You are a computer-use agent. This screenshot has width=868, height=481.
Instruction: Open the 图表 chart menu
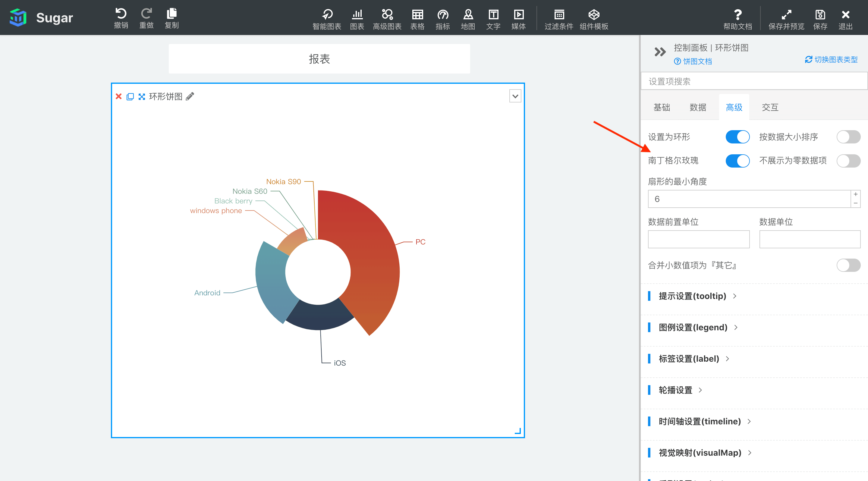click(x=357, y=19)
